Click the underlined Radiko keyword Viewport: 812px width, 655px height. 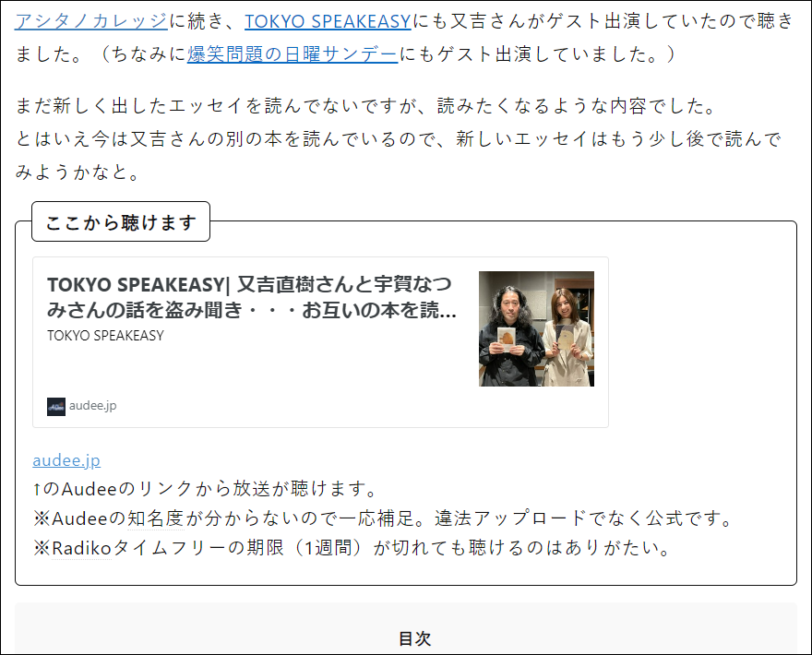[81, 548]
